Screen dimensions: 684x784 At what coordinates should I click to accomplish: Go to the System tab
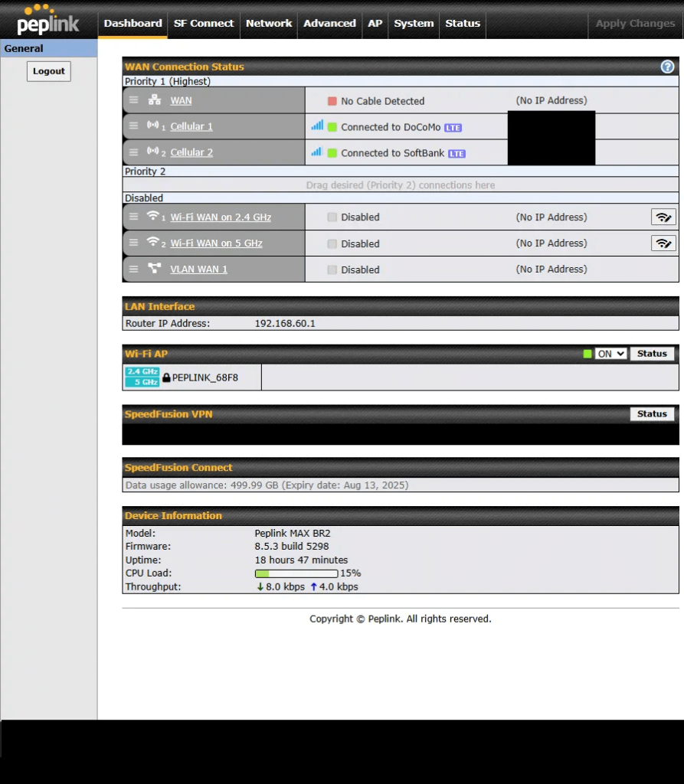pyautogui.click(x=414, y=23)
